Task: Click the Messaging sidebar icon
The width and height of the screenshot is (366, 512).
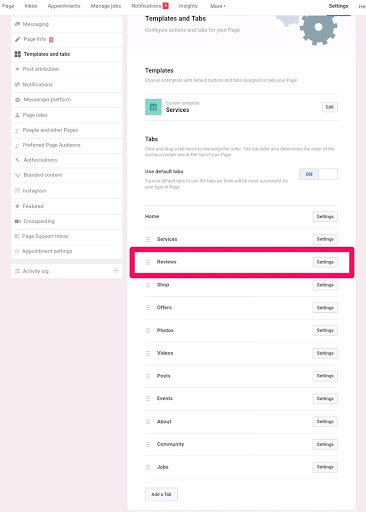Action: [17, 24]
